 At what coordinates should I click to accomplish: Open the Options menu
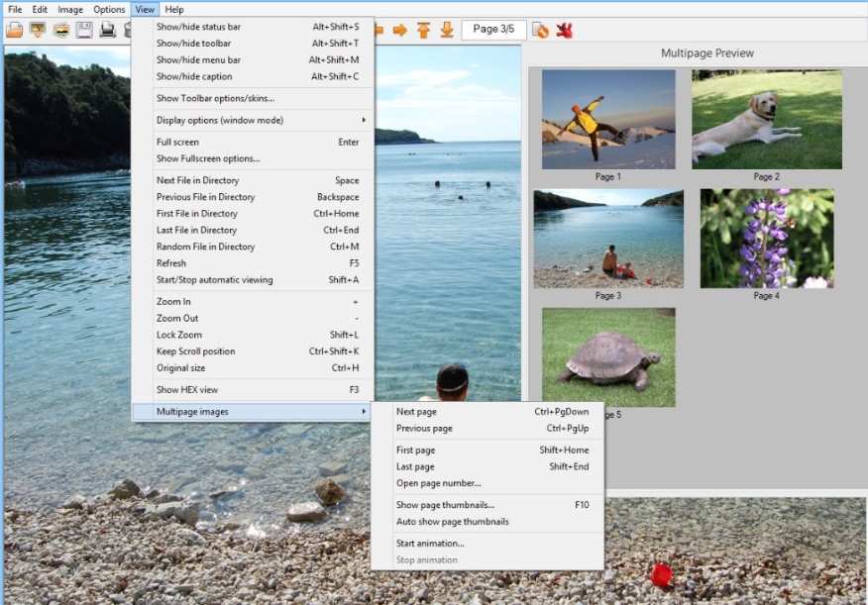tap(109, 9)
